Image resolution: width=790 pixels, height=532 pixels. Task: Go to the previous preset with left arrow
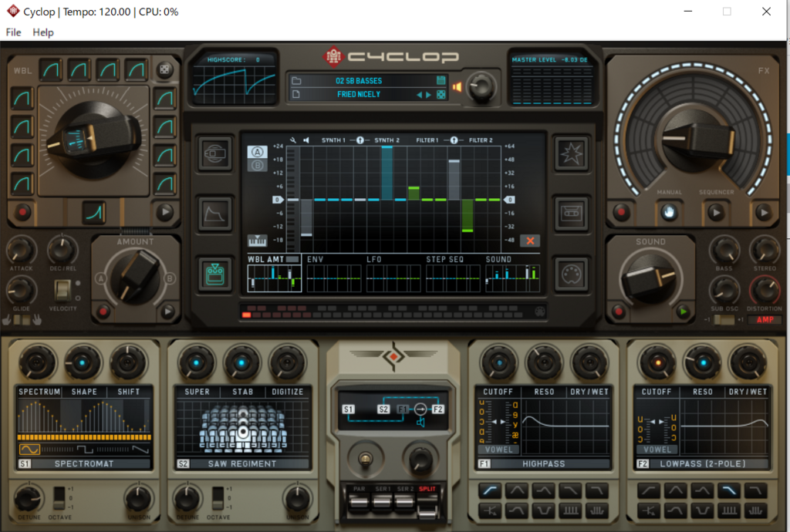pos(419,95)
